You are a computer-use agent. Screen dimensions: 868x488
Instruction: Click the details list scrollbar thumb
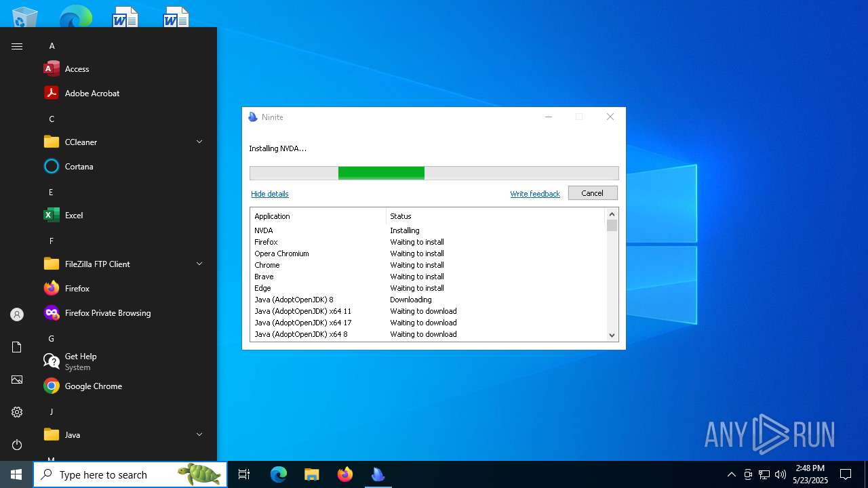point(612,226)
